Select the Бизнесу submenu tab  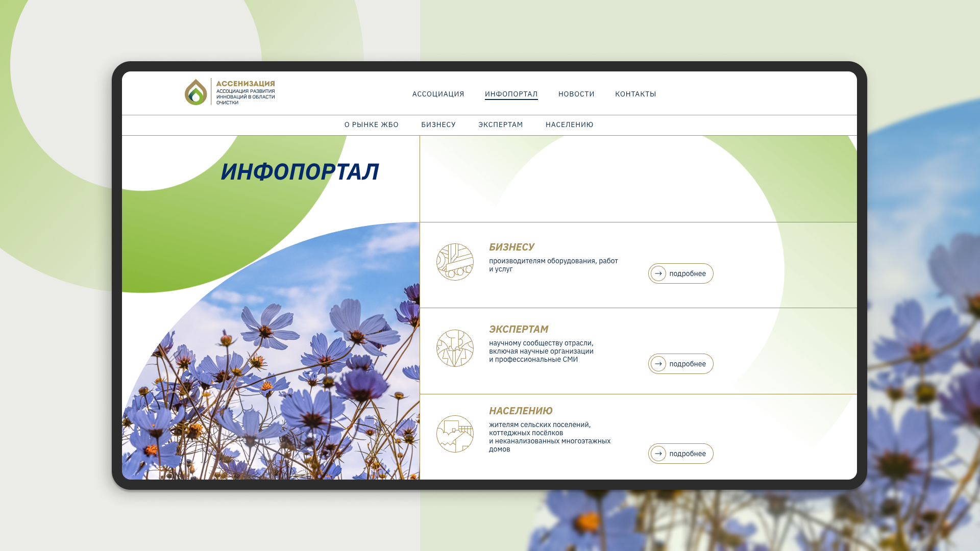point(438,124)
